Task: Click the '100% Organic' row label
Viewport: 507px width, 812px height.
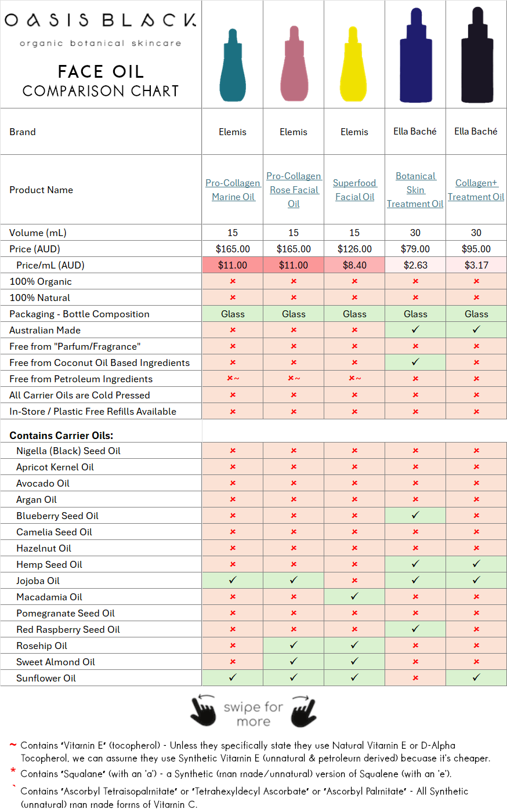Action: [41, 281]
